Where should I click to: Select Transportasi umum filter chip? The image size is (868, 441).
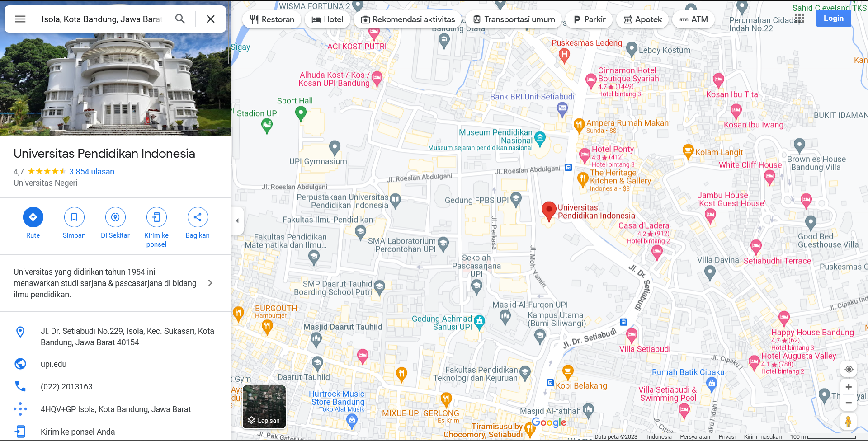pos(514,19)
